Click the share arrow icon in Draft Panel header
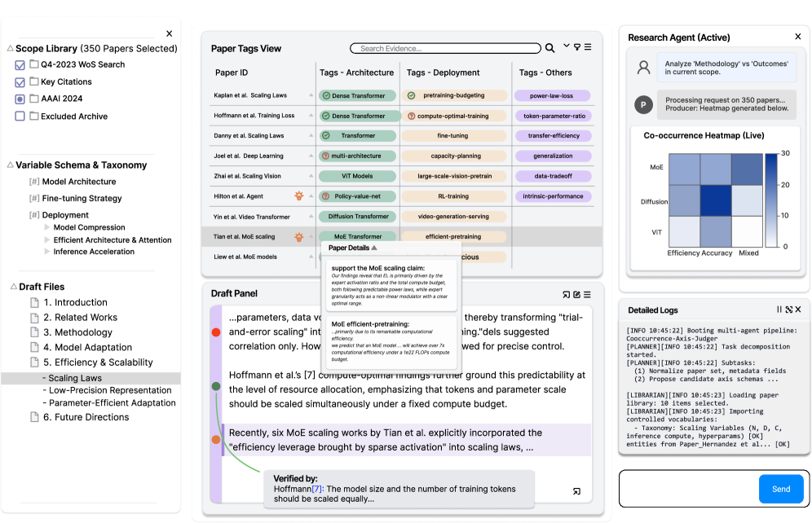This screenshot has width=812, height=523. point(567,294)
